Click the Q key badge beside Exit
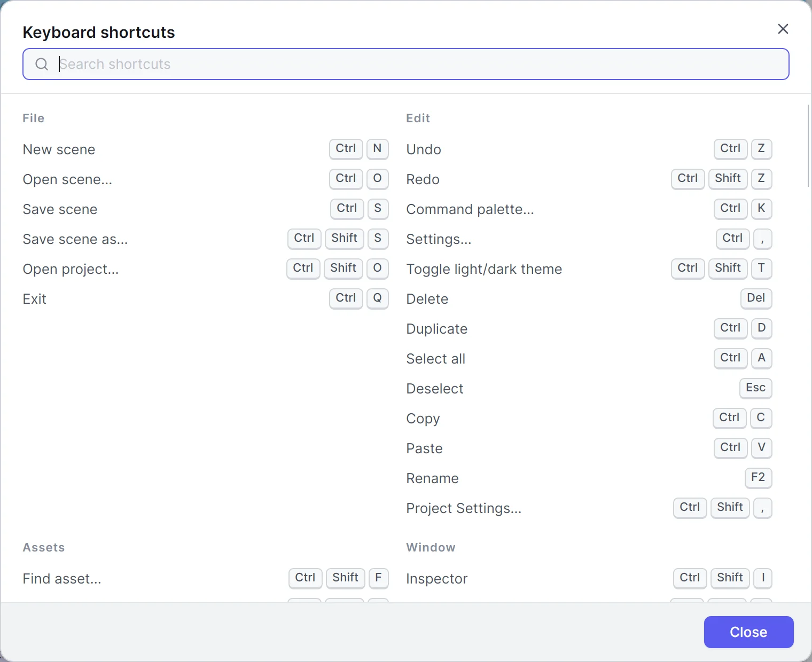This screenshot has width=812, height=662. click(x=377, y=298)
